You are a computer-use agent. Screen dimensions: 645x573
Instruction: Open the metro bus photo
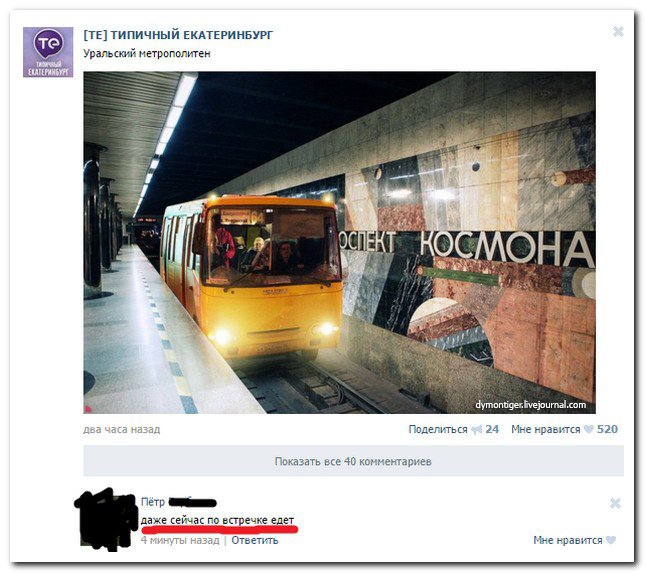(x=339, y=243)
